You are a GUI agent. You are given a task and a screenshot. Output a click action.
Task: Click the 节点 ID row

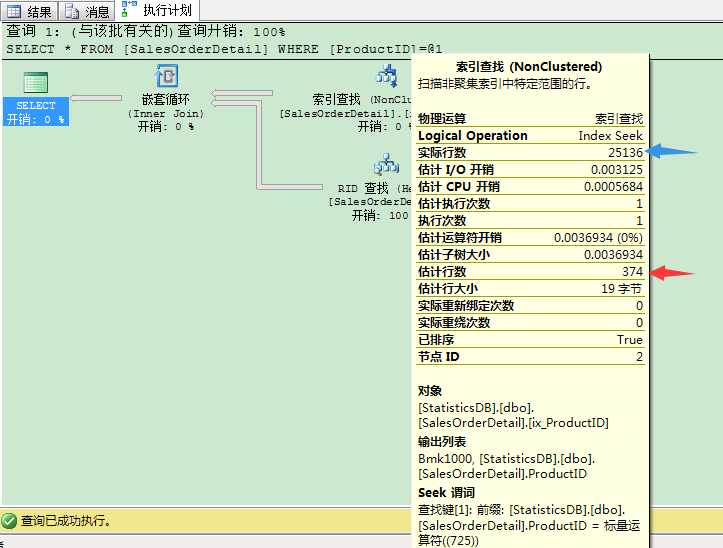tap(530, 357)
